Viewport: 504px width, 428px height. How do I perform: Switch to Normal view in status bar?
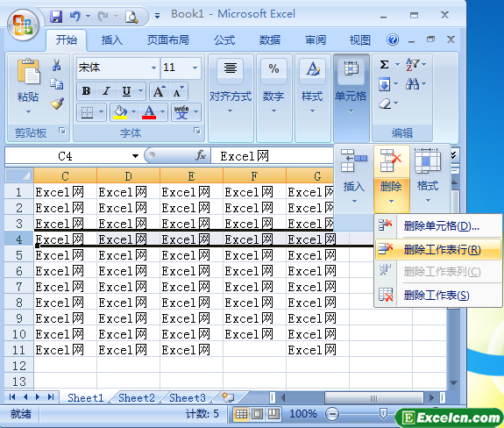[241, 414]
